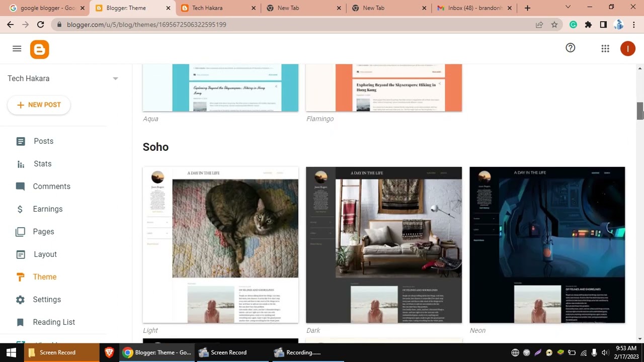The image size is (644, 362).
Task: Click the New Post button
Action: tap(39, 105)
